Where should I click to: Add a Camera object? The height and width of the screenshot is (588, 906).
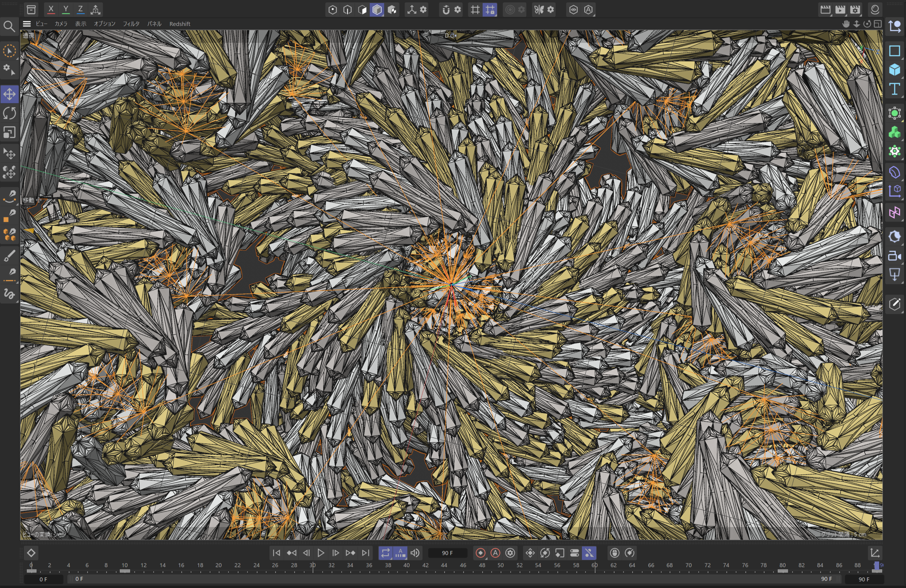point(894,256)
